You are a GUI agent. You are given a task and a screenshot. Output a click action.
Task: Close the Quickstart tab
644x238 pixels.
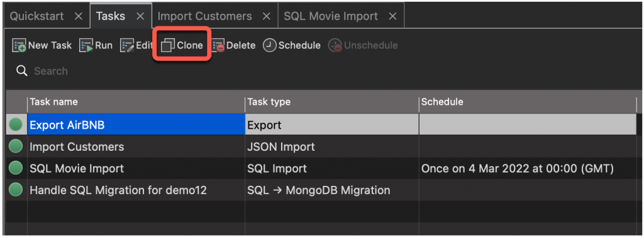79,16
